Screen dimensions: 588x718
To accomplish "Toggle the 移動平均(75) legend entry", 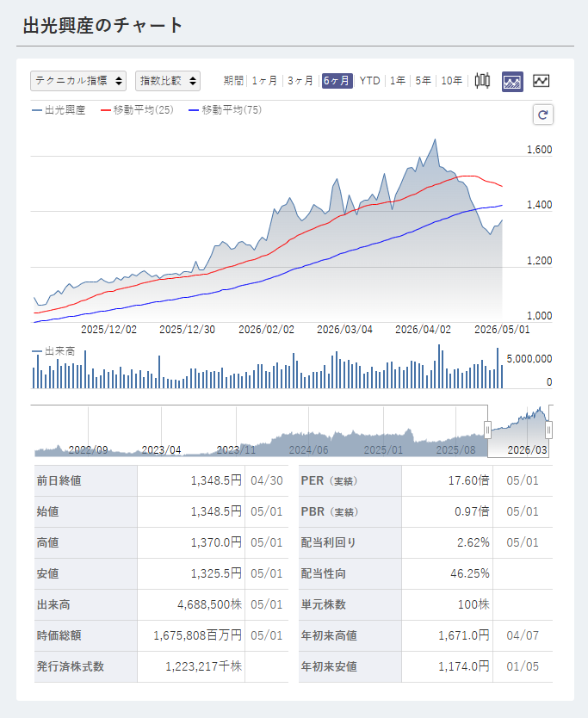I will (226, 110).
